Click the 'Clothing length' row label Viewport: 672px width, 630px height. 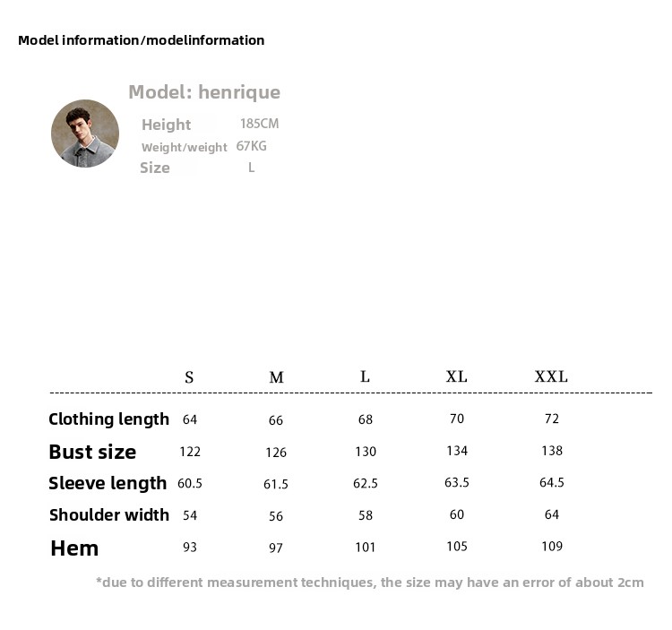108,419
